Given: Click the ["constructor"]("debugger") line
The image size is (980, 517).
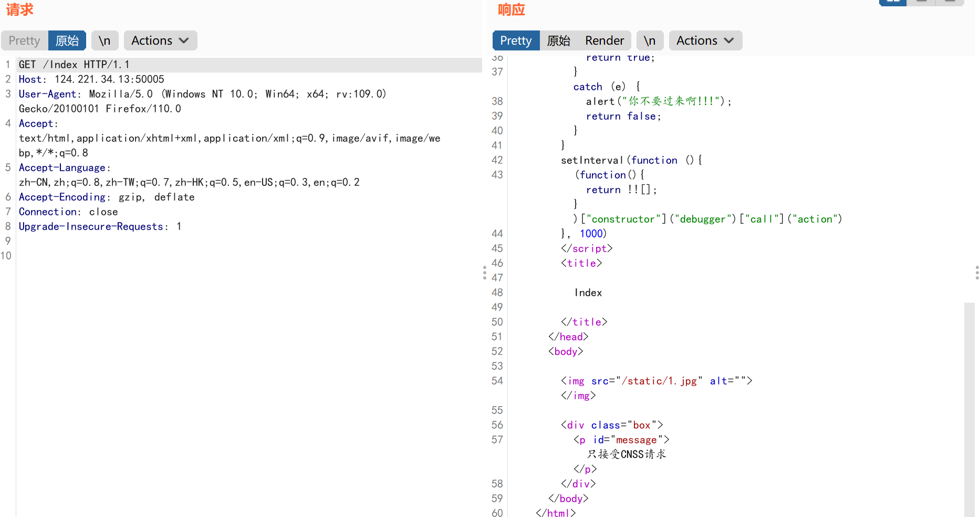Looking at the screenshot, I should point(708,219).
